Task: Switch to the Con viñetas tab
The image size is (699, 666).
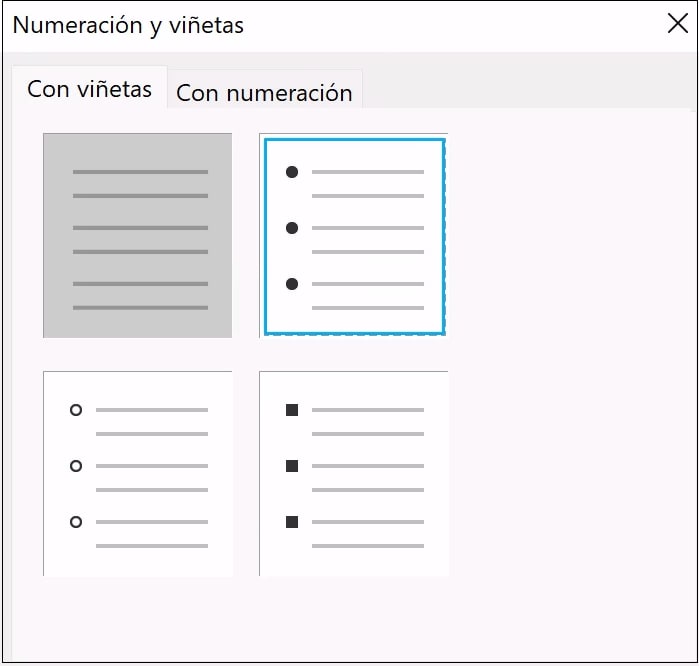Action: pyautogui.click(x=89, y=89)
